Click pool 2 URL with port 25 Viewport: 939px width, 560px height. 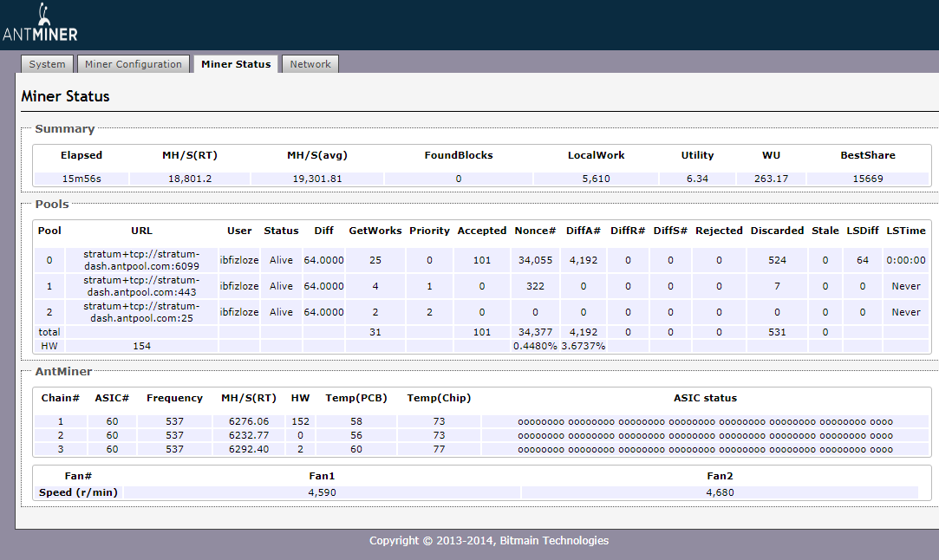click(x=141, y=312)
